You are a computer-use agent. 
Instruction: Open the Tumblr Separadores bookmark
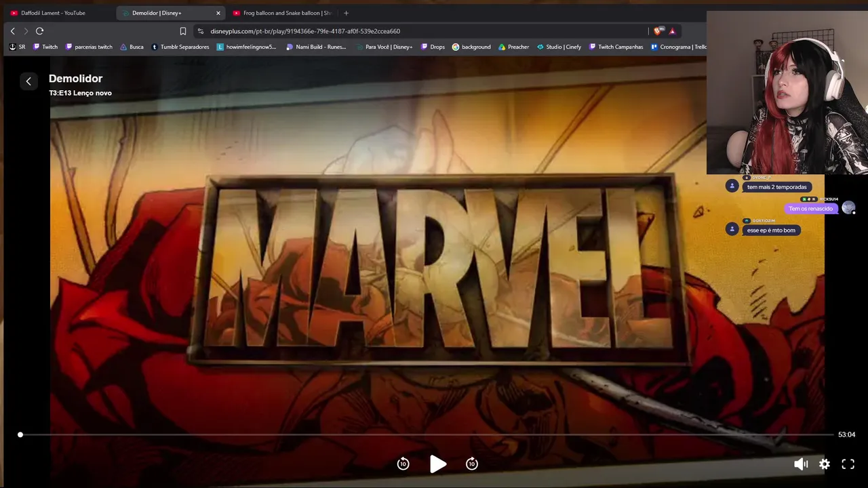click(x=180, y=47)
